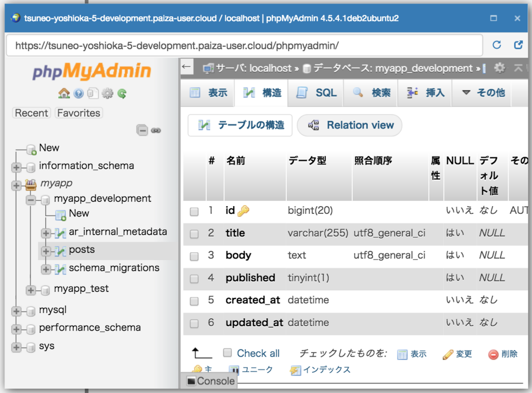Click the link-with-main-panel chain icon

156,130
